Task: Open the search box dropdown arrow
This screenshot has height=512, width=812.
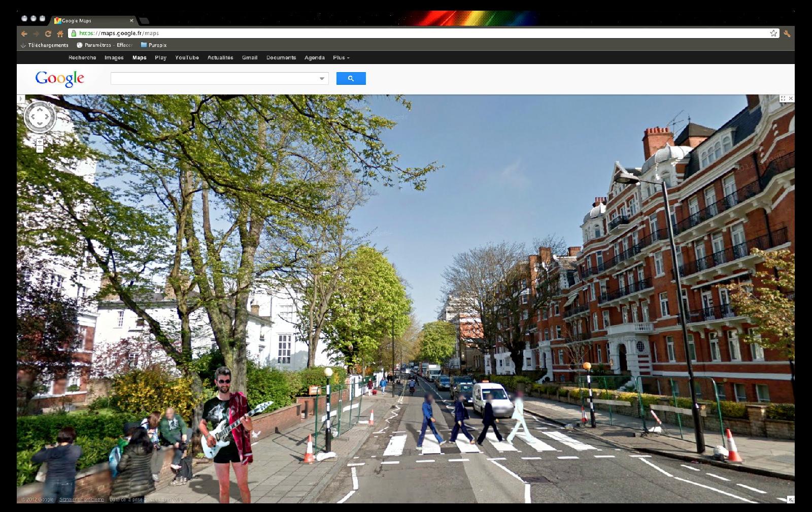Action: (322, 79)
